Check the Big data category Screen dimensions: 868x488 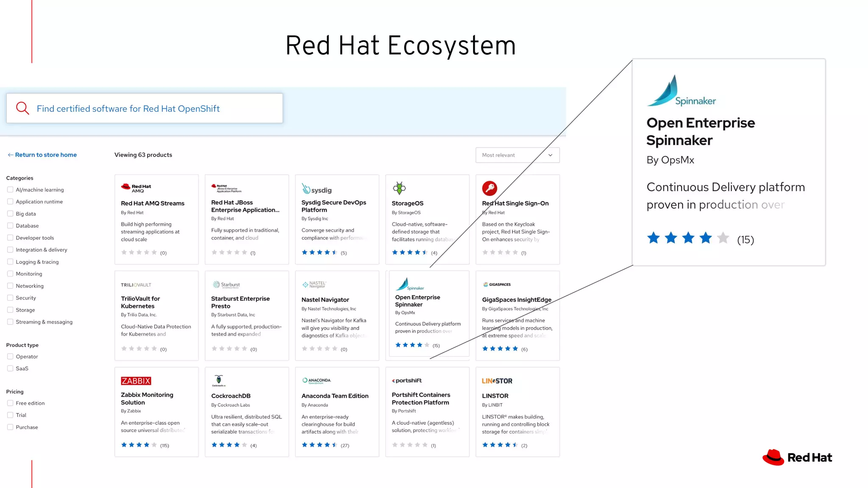click(x=10, y=213)
